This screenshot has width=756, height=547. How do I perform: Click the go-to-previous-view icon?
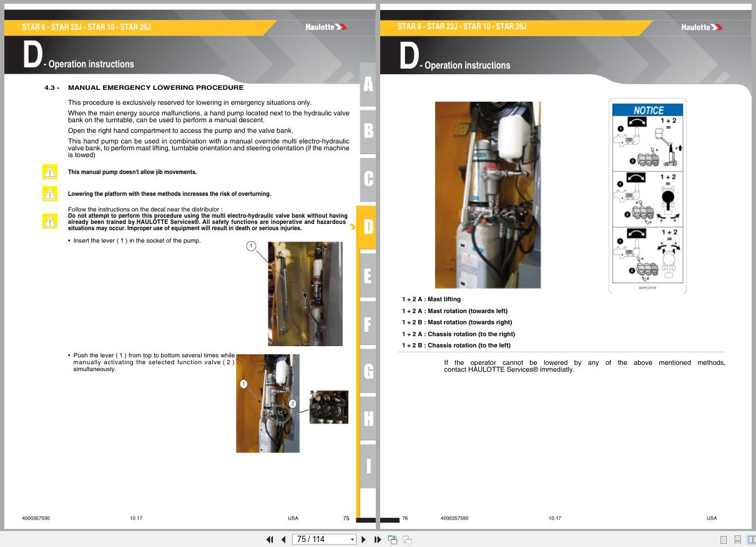[393, 540]
